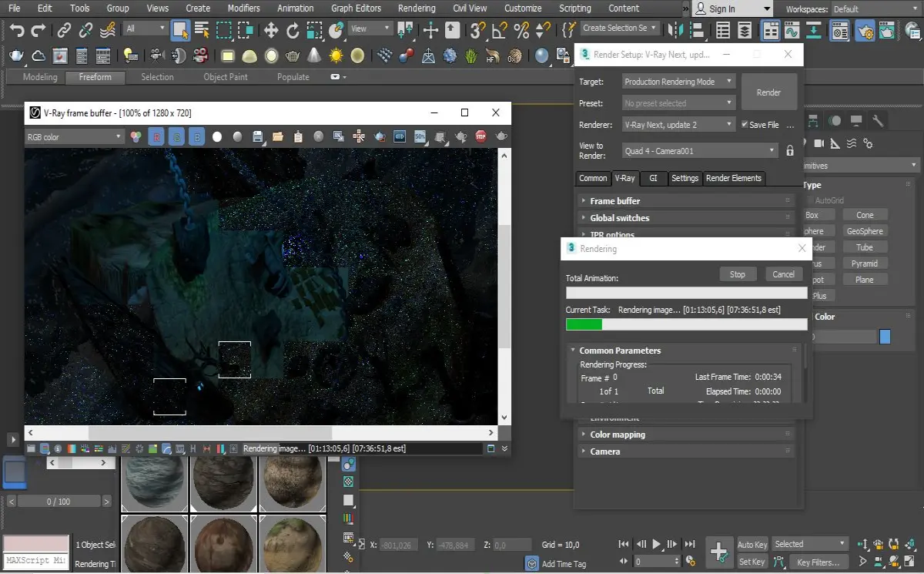Switch to alpha channel white circle
This screenshot has height=574, width=924.
tap(217, 136)
